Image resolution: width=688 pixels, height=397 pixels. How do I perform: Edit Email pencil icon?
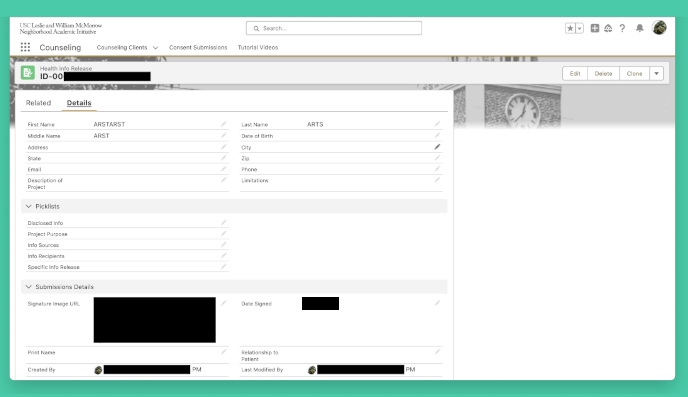pos(224,169)
